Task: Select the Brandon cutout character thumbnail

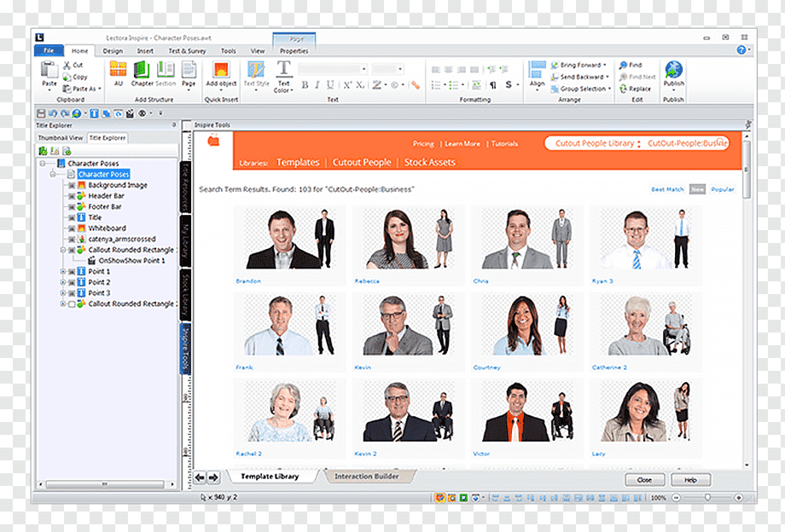Action: pyautogui.click(x=289, y=240)
